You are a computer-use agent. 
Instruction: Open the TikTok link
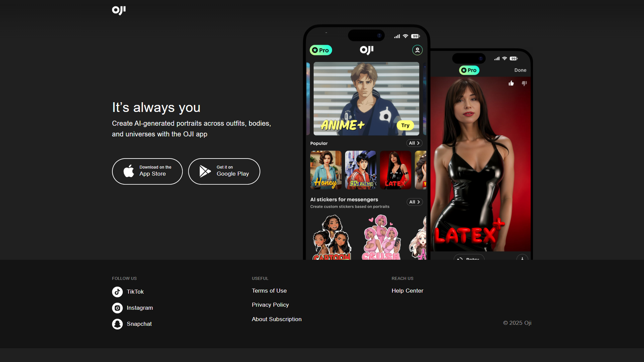pos(135,292)
